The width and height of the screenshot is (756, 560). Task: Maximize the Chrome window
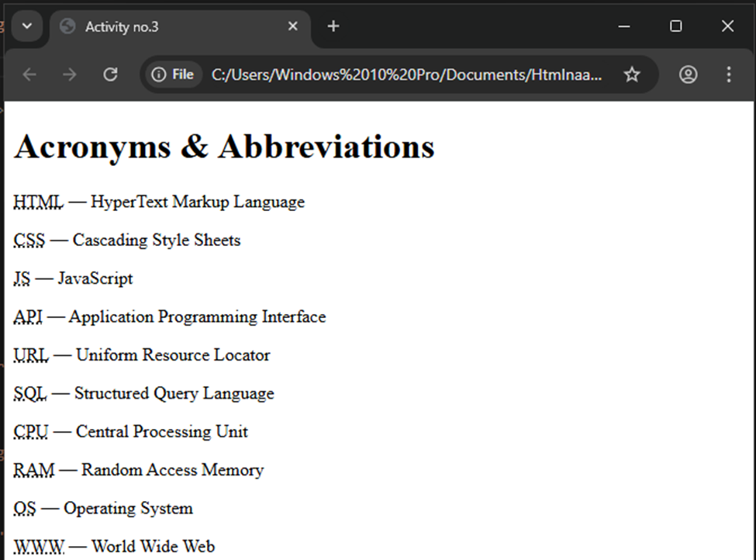[x=675, y=26]
